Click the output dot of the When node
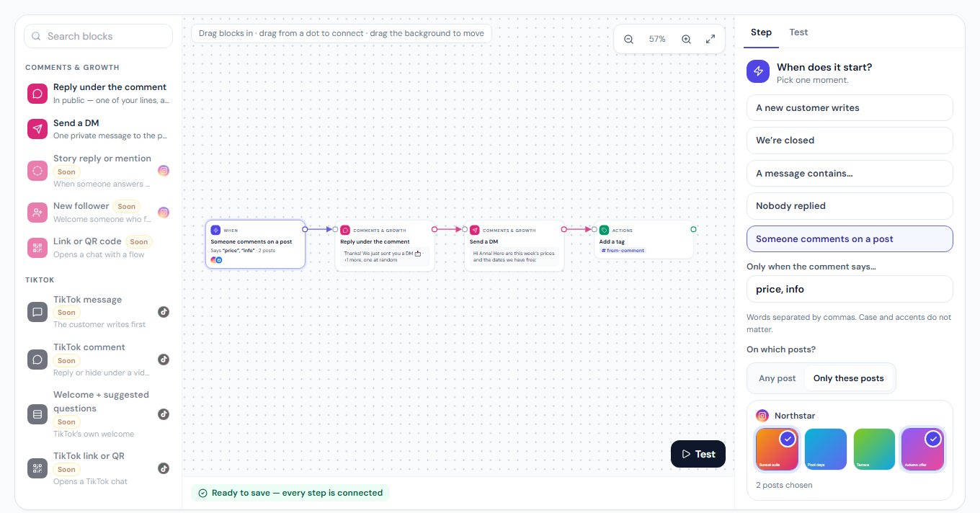The image size is (980, 513). point(305,229)
